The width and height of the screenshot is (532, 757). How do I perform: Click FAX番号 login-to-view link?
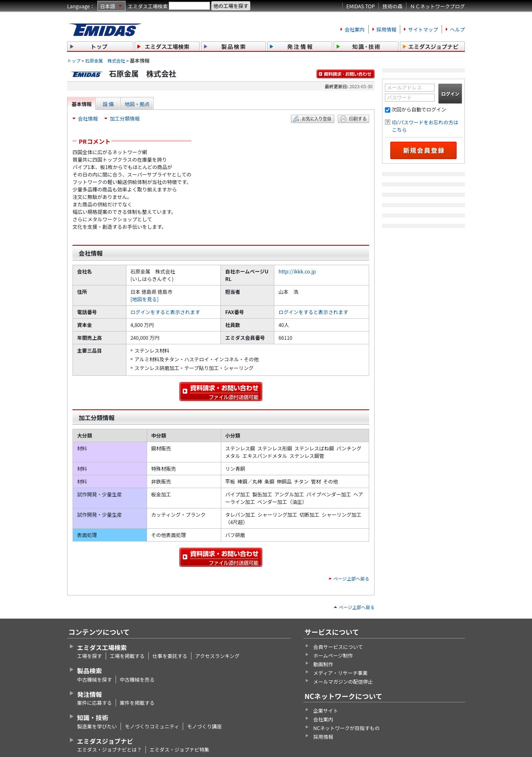313,312
